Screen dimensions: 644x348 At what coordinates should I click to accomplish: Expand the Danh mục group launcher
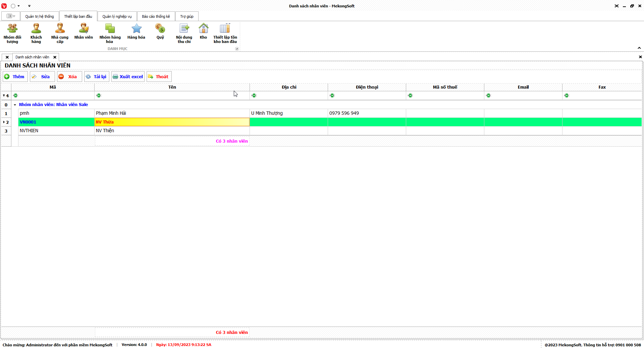point(237,49)
